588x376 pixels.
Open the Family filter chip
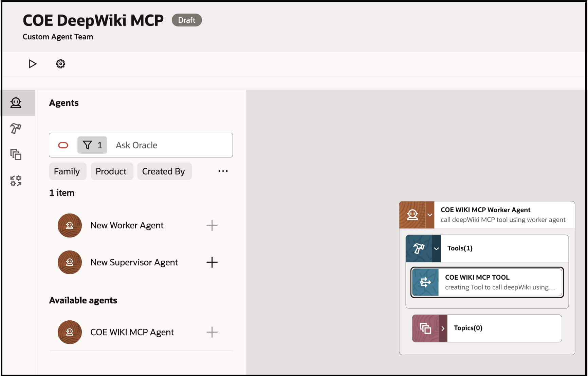point(68,171)
